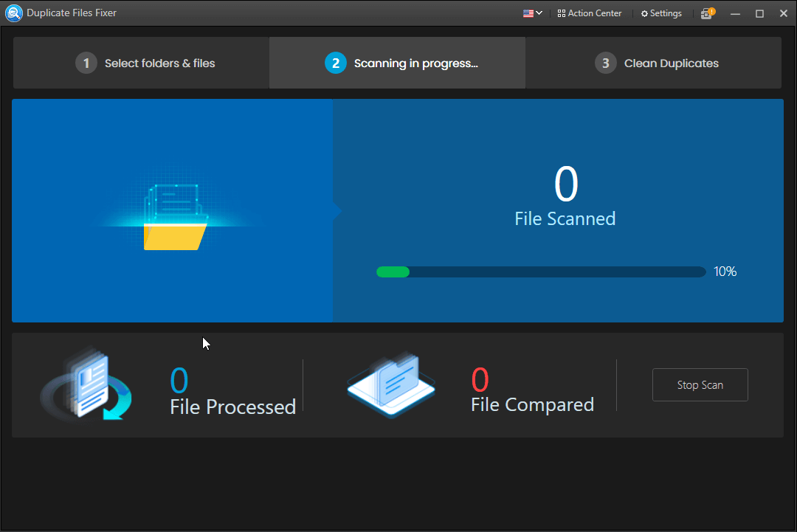The image size is (797, 532).
Task: Open the Settings gear option
Action: point(661,13)
